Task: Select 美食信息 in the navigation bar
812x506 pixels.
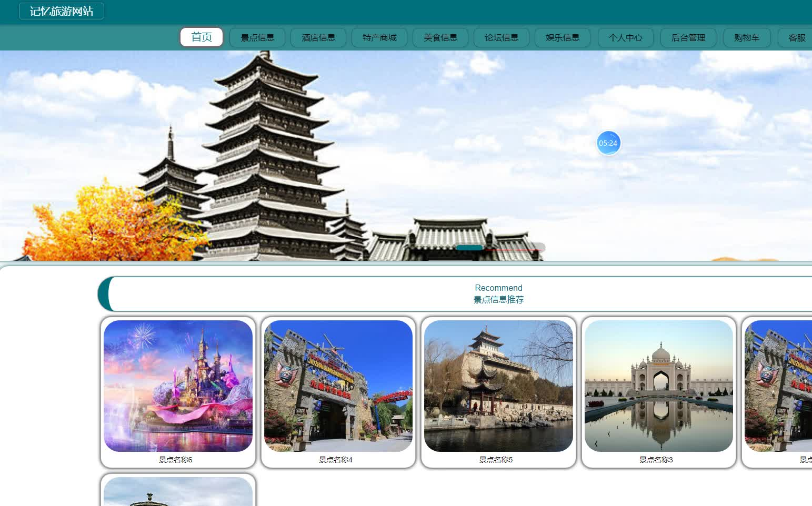Action: click(x=440, y=37)
